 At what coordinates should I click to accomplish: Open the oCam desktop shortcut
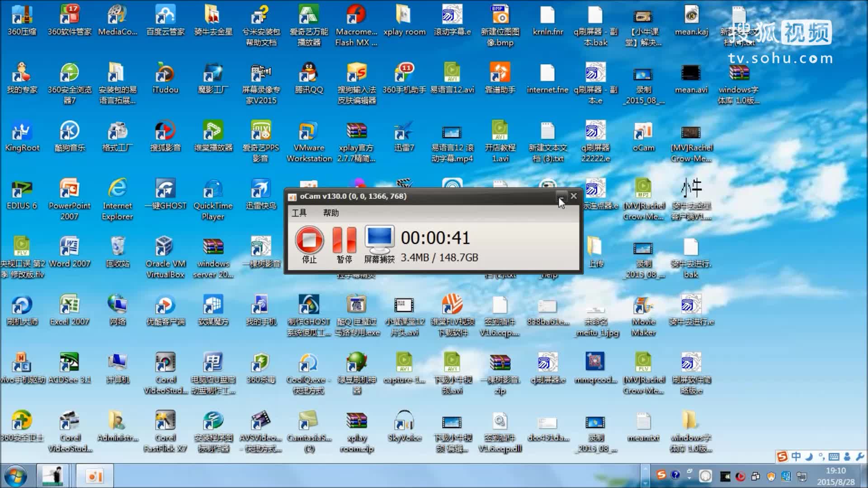643,136
